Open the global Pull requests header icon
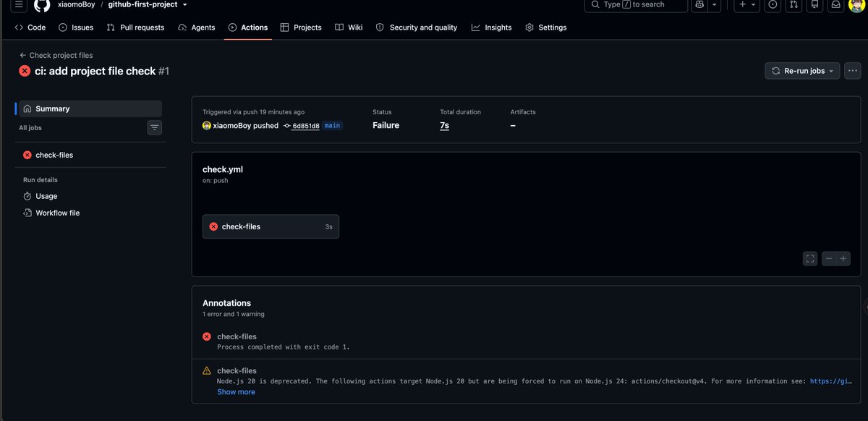868x421 pixels. tap(794, 5)
